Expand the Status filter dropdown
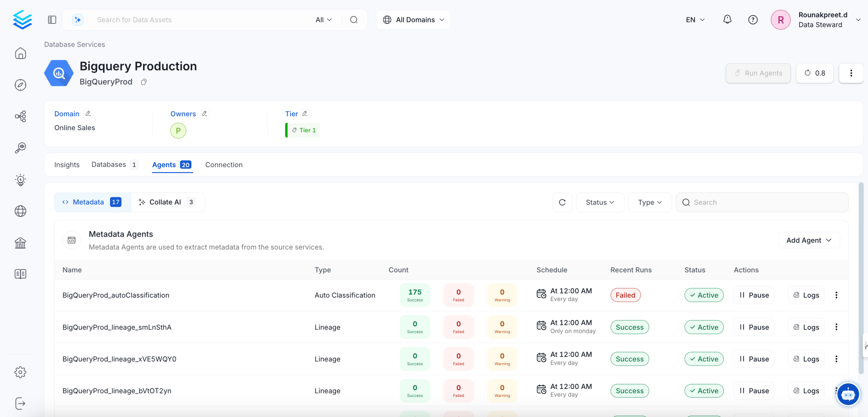 (600, 202)
